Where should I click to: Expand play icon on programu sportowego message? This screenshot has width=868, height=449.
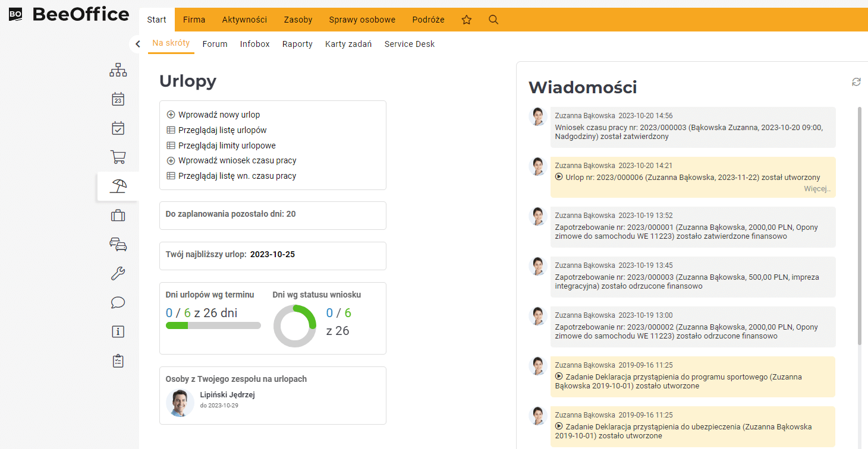559,377
